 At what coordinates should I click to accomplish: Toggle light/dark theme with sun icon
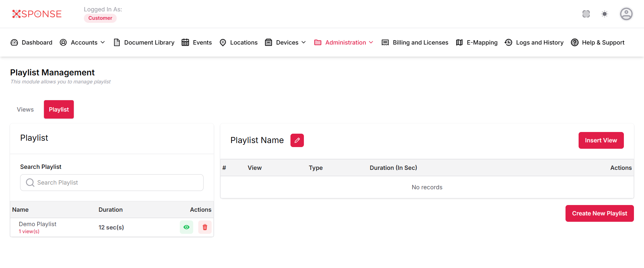pos(604,14)
